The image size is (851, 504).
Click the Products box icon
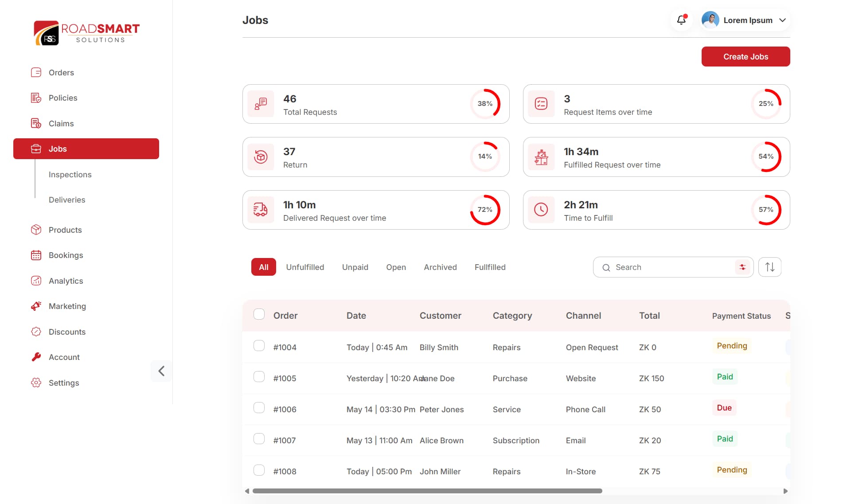click(x=36, y=230)
